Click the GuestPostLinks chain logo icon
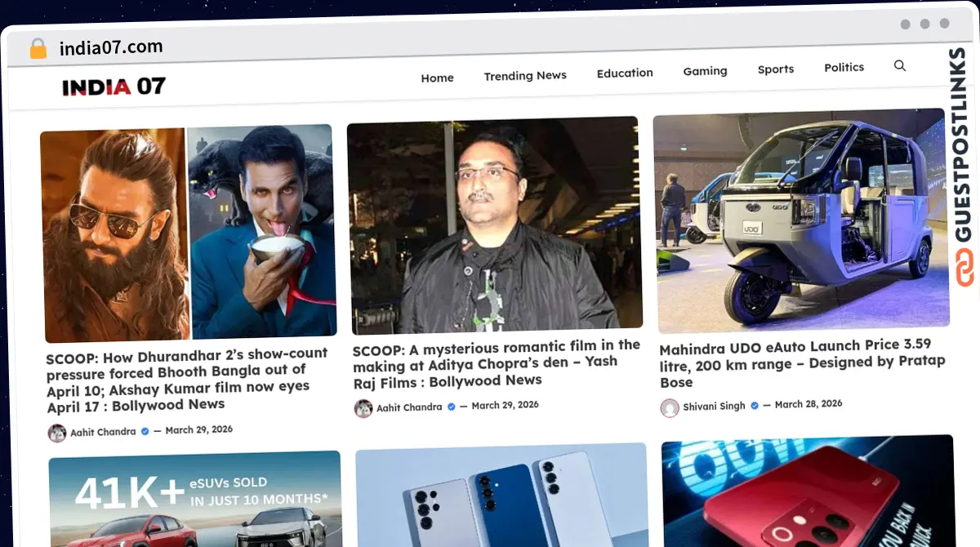This screenshot has height=547, width=980. [965, 269]
